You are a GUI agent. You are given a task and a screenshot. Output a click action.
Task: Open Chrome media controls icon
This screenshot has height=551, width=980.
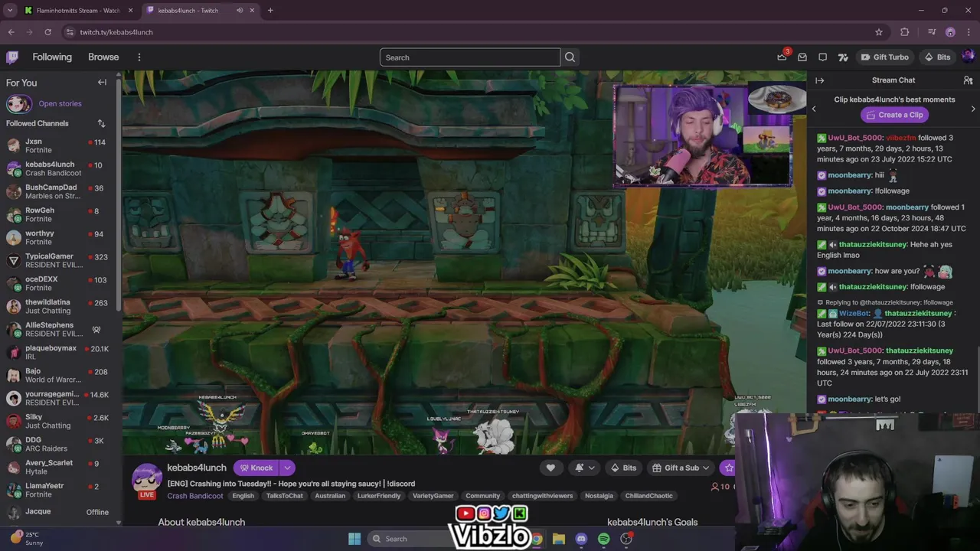click(932, 32)
